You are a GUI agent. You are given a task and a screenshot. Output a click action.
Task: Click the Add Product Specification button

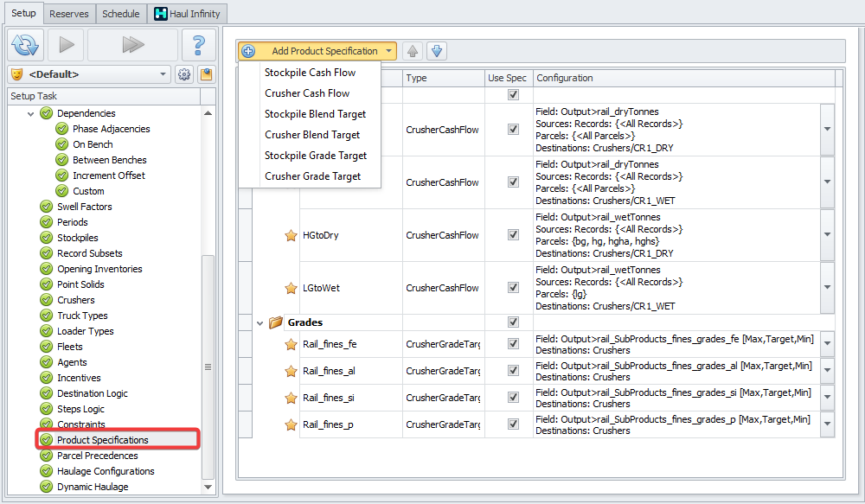pos(317,52)
